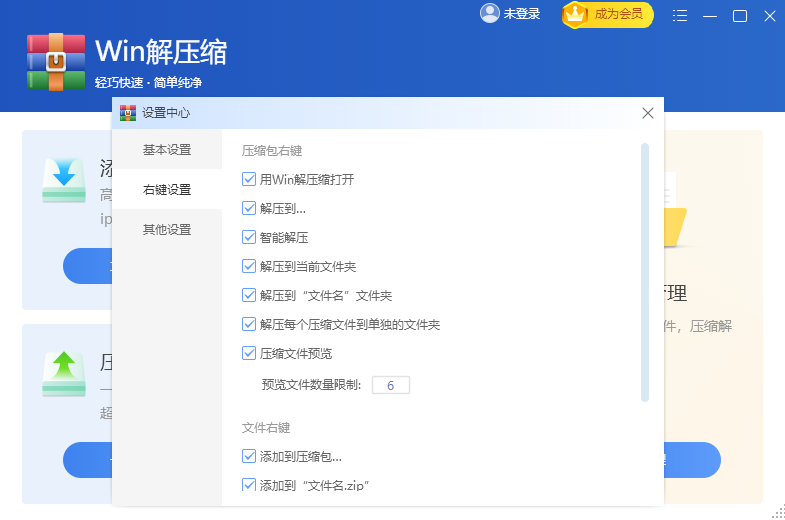Click the 未登录 login text

[x=522, y=14]
